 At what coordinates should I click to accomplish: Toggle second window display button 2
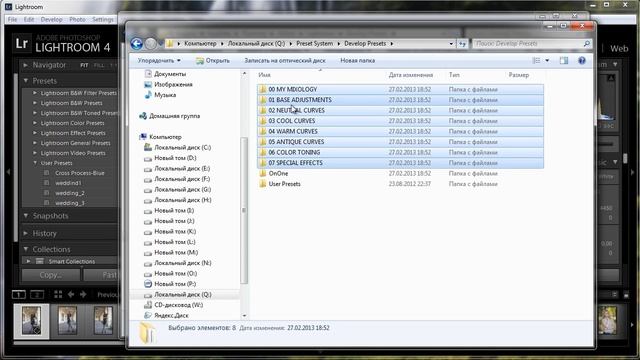tap(37, 294)
